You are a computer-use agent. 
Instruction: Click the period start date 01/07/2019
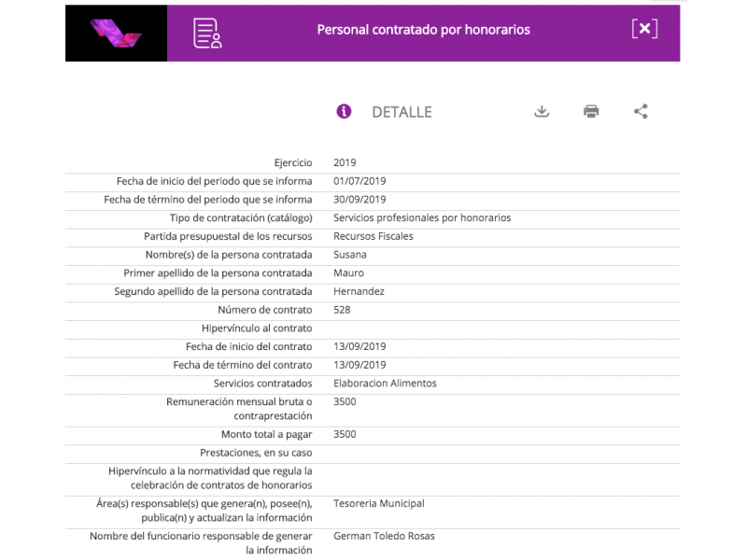pyautogui.click(x=359, y=181)
